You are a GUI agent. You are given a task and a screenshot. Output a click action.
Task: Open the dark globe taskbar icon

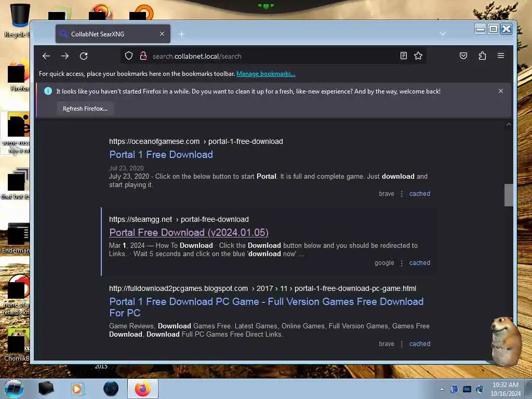click(111, 389)
